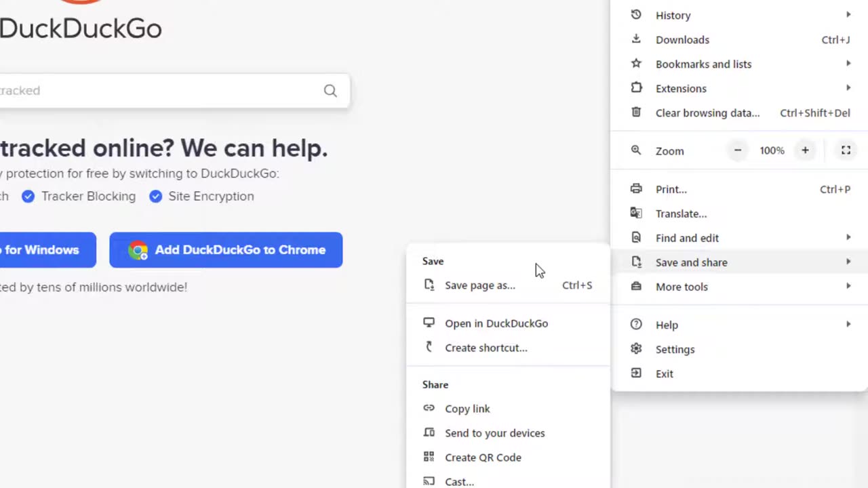
Task: Expand the Save and share submenu arrow
Action: click(848, 262)
